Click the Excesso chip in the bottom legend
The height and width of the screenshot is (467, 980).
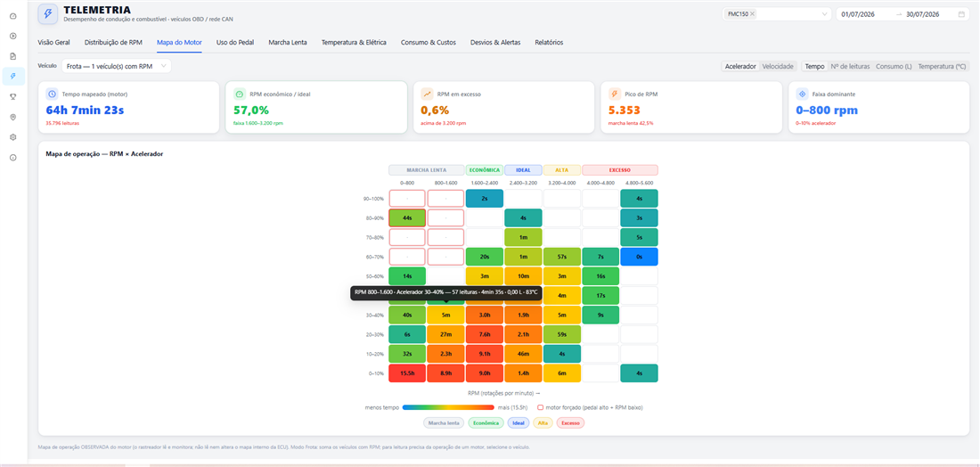[x=570, y=422]
